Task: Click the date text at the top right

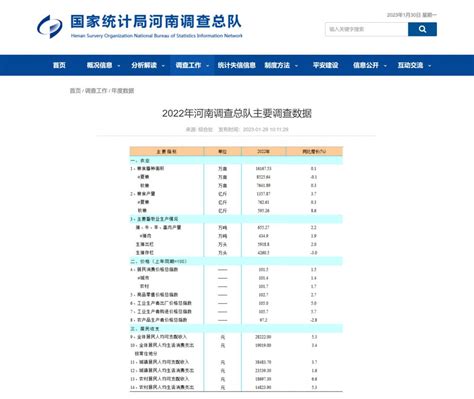Action: pos(412,15)
